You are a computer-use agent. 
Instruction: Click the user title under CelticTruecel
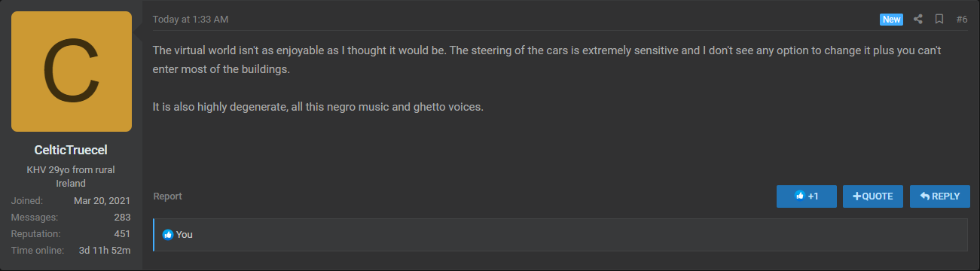(71, 177)
